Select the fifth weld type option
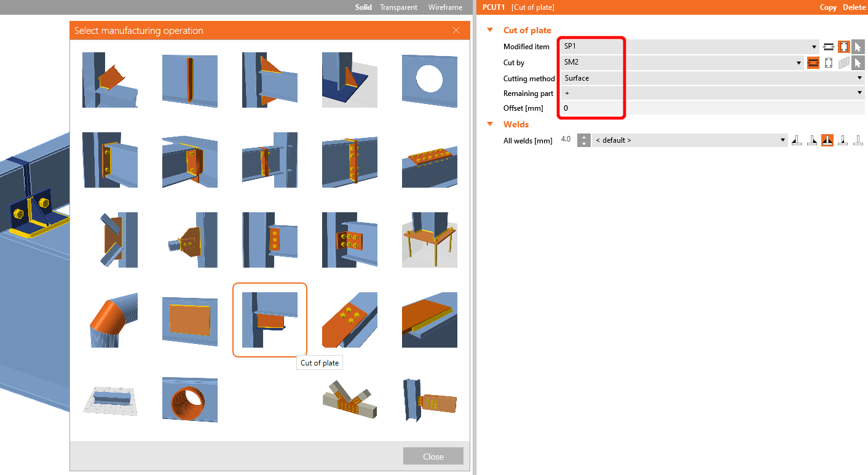 pyautogui.click(x=858, y=140)
